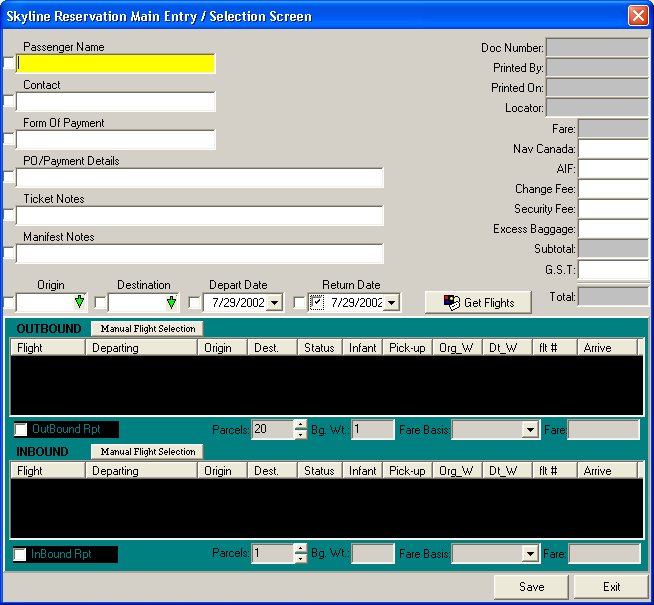Click into the Contact input field

[116, 101]
